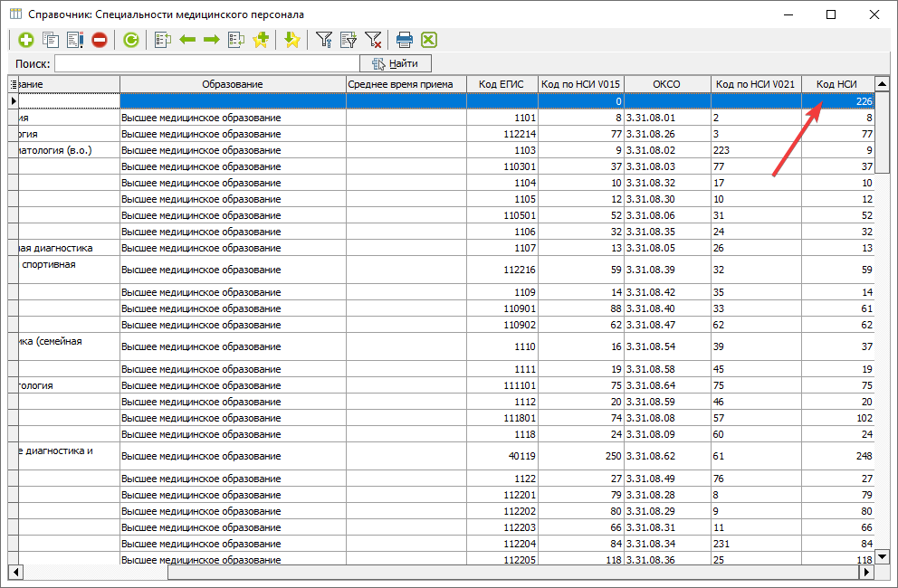Open the grid column chooser in the header corner
The image size is (898, 588).
14,84
